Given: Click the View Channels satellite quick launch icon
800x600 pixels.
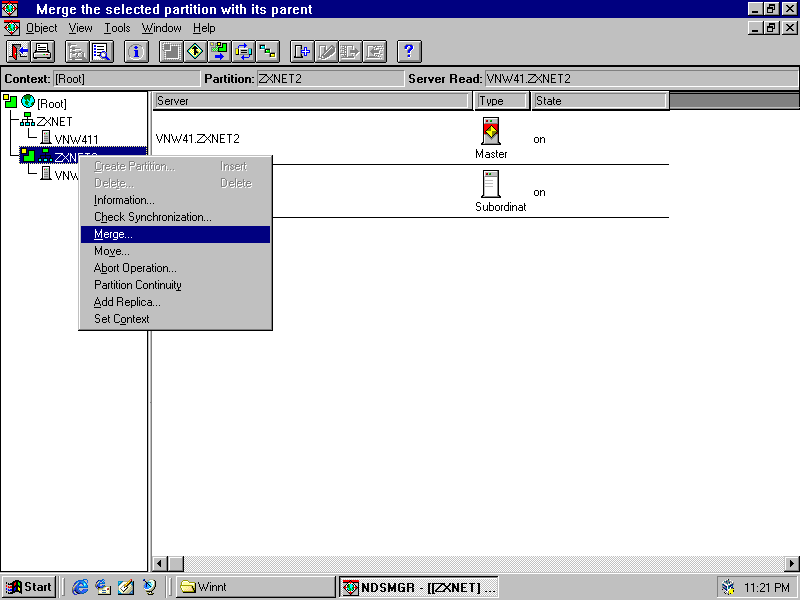Looking at the screenshot, I should pos(149,587).
